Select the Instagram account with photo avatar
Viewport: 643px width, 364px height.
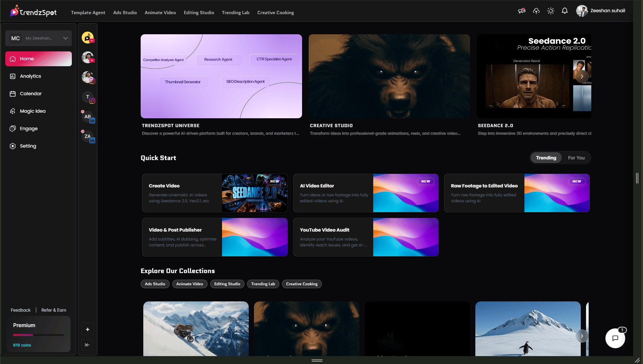tap(88, 77)
